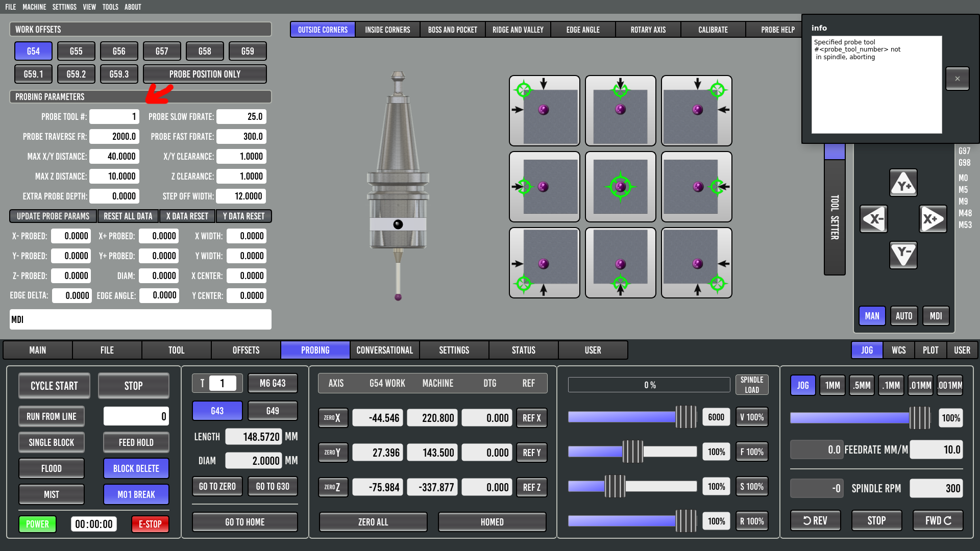Open the MACHINE menu

(x=34, y=7)
